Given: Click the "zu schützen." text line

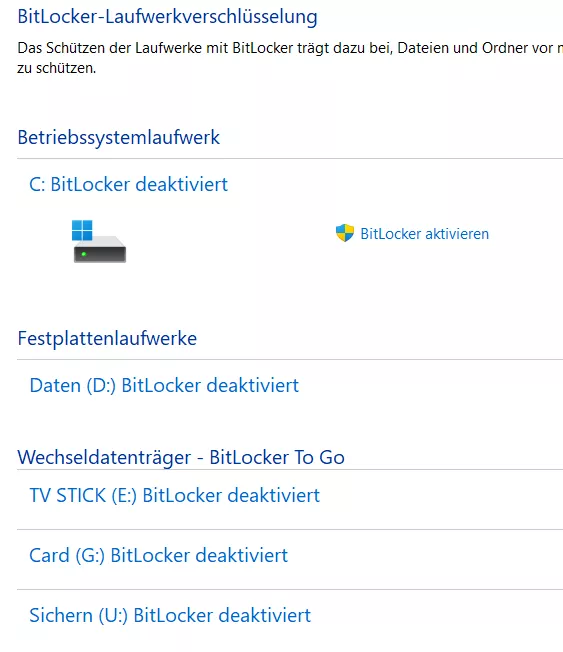Looking at the screenshot, I should (x=57, y=68).
